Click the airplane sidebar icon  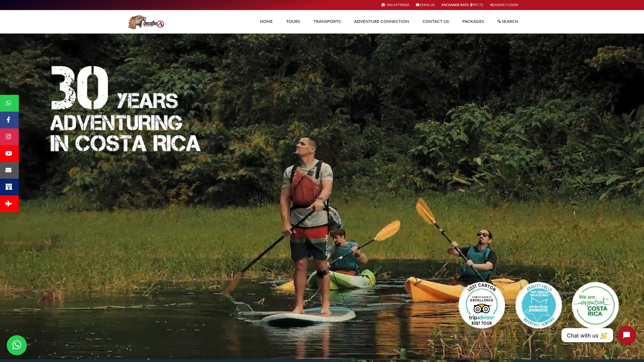(9, 204)
